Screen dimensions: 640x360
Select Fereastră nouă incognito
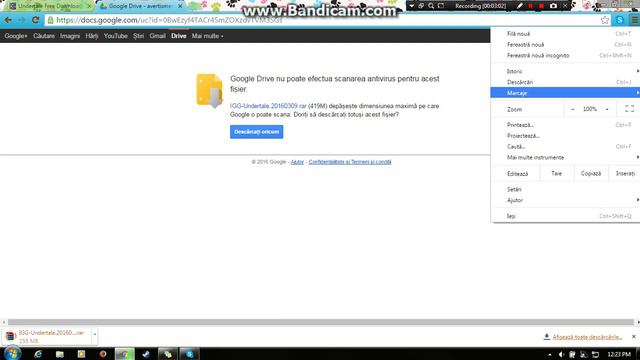(x=565, y=56)
